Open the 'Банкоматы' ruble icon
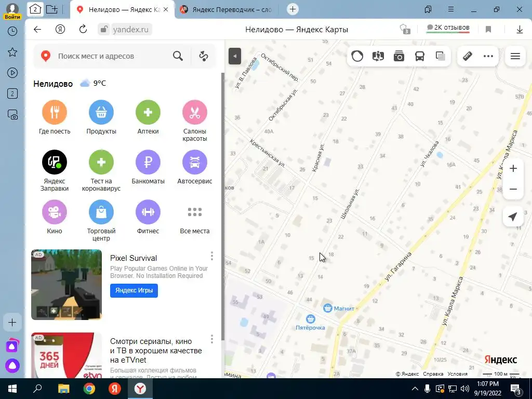Screen dimensions: 532x399 (x=148, y=162)
